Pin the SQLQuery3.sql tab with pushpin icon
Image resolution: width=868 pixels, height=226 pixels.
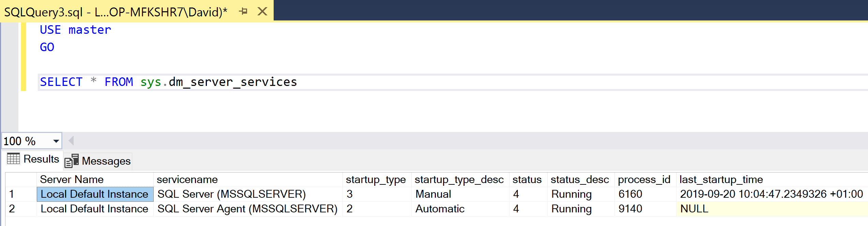click(x=243, y=11)
